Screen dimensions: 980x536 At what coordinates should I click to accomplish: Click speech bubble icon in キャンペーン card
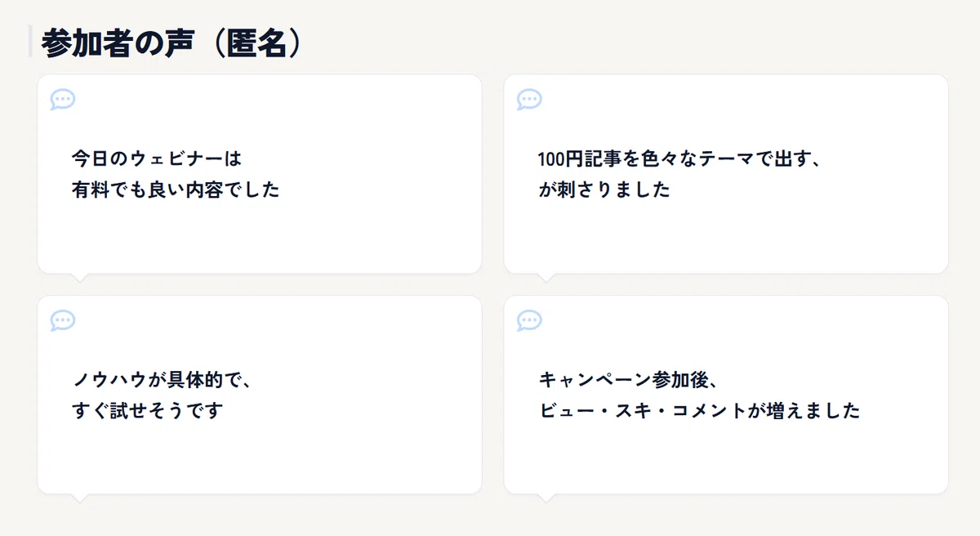pos(529,320)
